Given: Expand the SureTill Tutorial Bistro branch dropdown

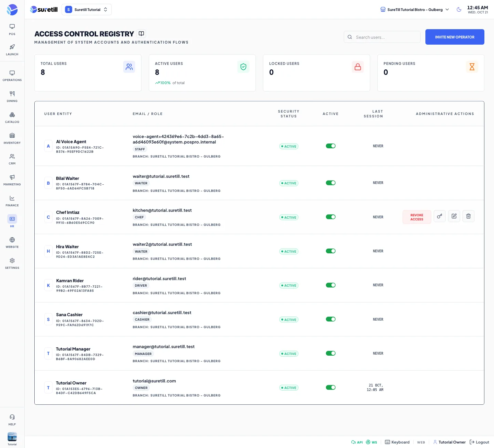Looking at the screenshot, I should coord(415,10).
